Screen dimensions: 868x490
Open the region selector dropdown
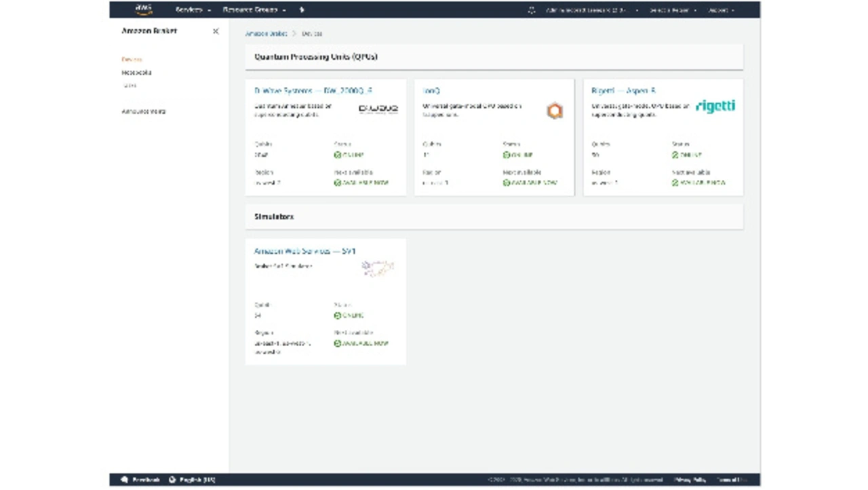pos(673,10)
